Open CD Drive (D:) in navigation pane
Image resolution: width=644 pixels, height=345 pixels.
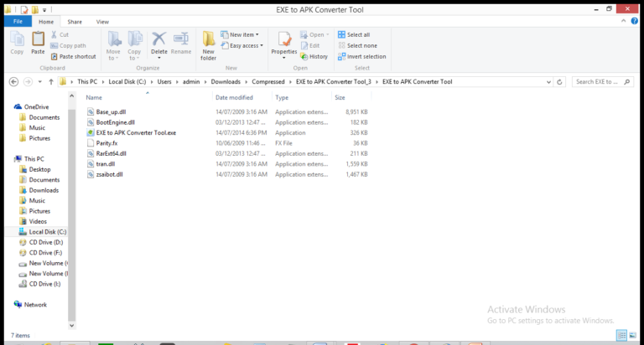coord(46,243)
